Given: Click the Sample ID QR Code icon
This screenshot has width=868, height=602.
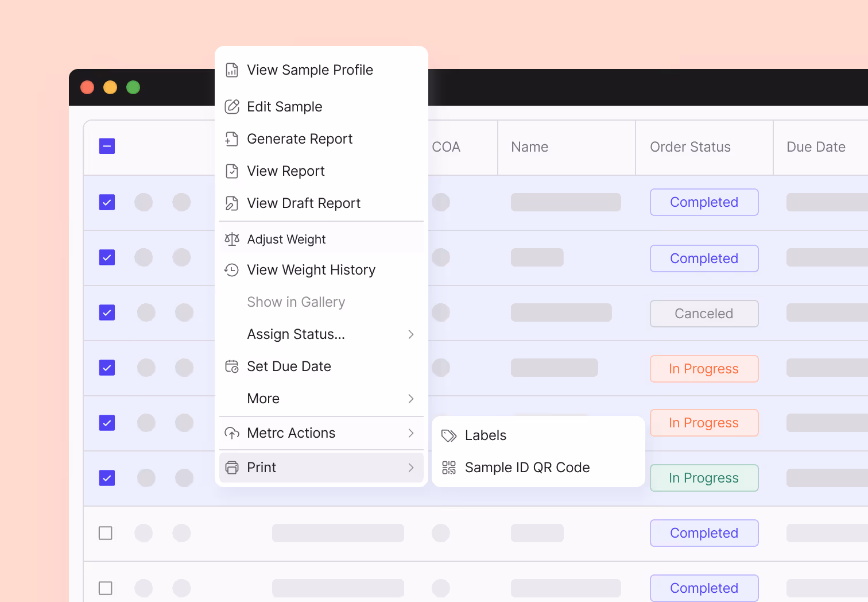Looking at the screenshot, I should pyautogui.click(x=448, y=467).
